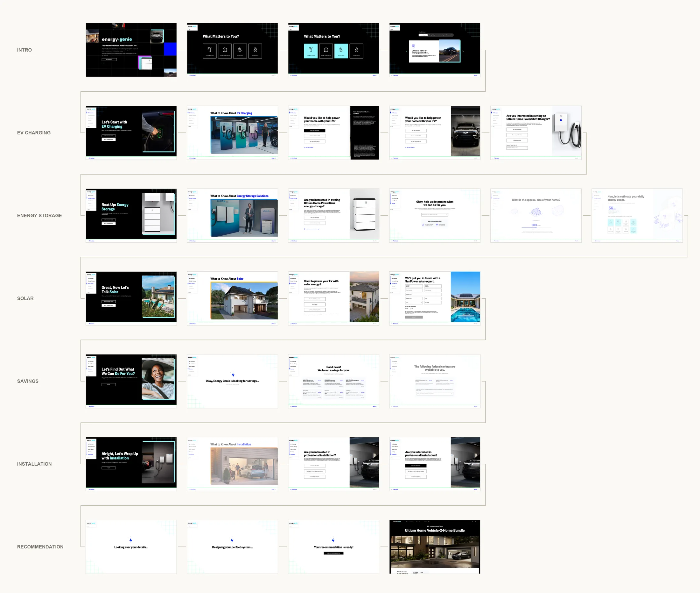Click the highlighted cyan Saving Money tile
This screenshot has width=700, height=593.
coord(341,51)
